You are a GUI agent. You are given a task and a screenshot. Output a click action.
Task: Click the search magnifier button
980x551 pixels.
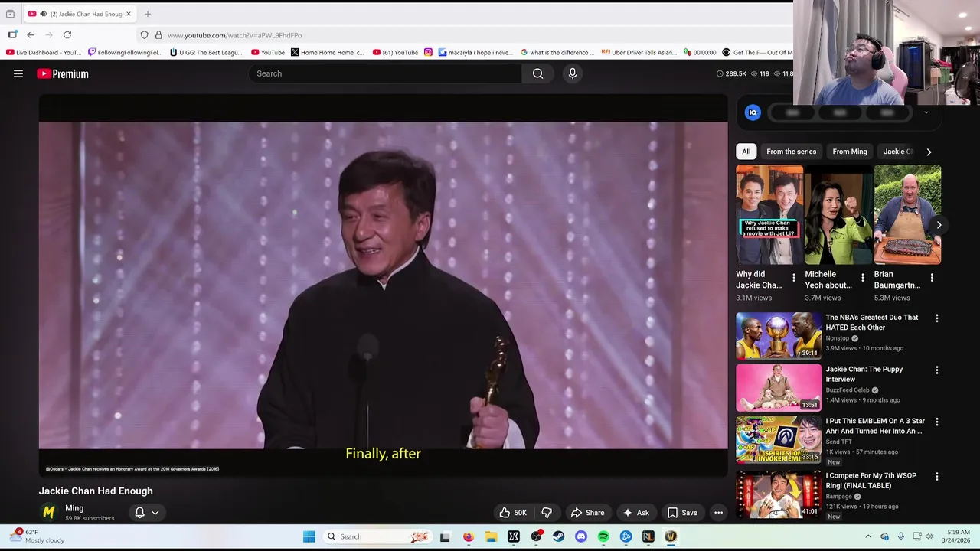pos(537,73)
